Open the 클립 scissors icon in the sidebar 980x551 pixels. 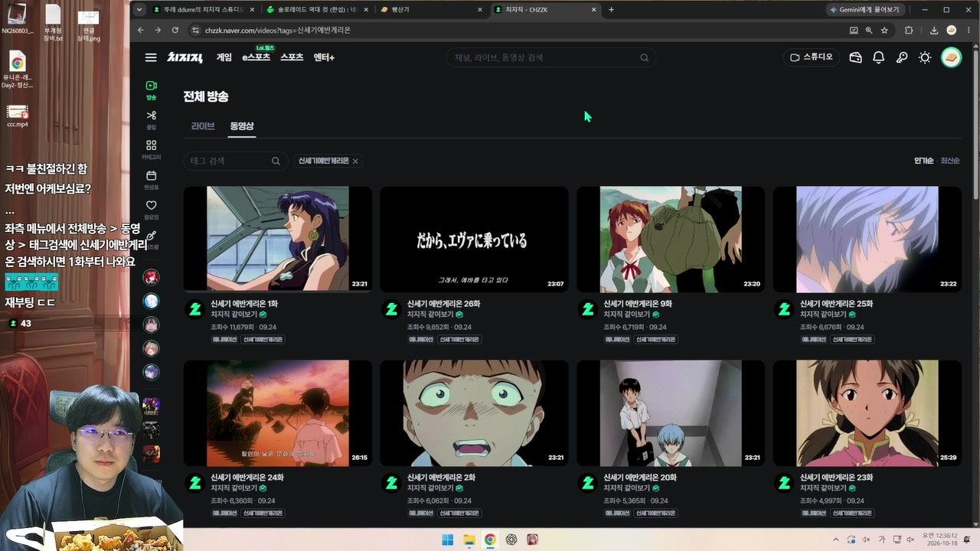[152, 119]
